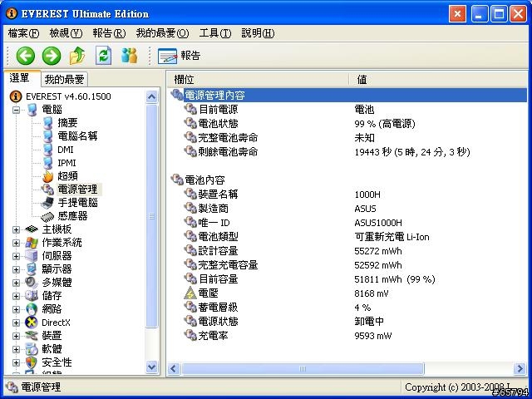Expand the 伺服器 tree node

pyautogui.click(x=16, y=256)
